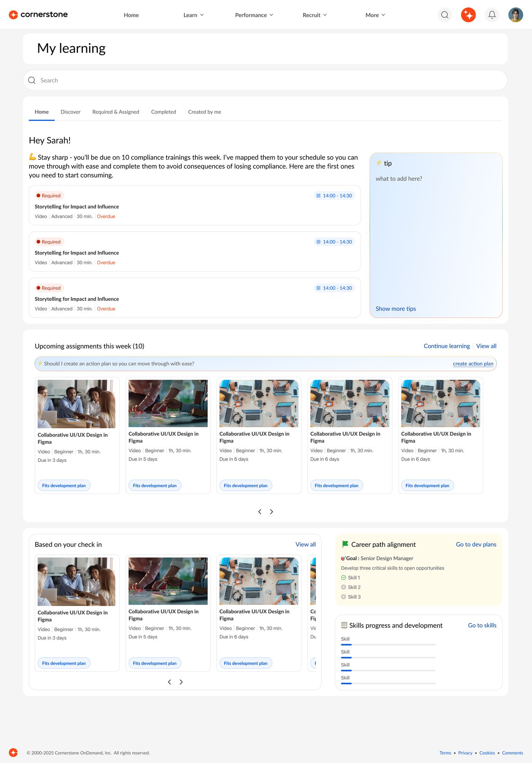Image resolution: width=532 pixels, height=763 pixels.
Task: Advance the check-in carousel with right arrow
Action: pyautogui.click(x=181, y=682)
